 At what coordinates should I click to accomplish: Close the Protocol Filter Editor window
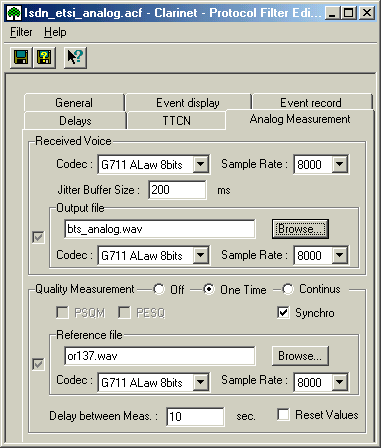[x=367, y=13]
